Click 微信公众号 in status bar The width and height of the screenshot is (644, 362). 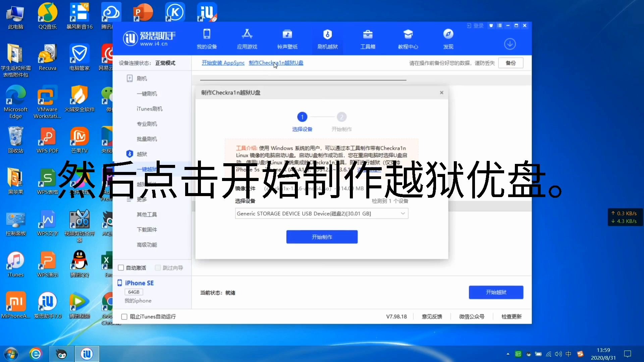click(x=472, y=317)
